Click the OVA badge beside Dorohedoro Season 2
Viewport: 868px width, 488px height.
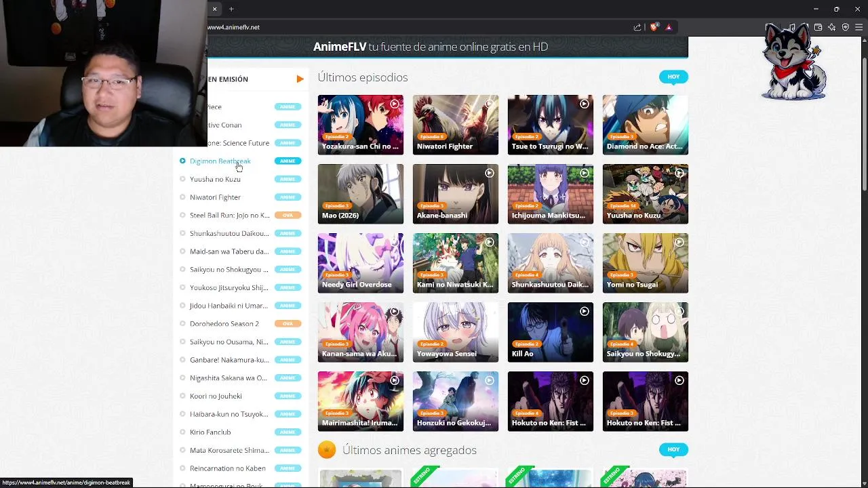[288, 323]
